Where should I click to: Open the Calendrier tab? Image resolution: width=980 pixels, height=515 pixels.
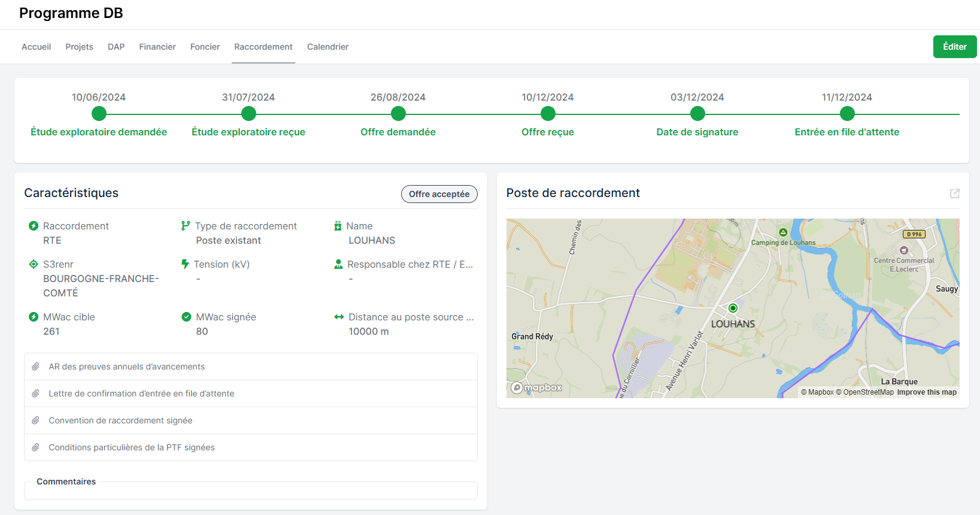click(x=327, y=47)
